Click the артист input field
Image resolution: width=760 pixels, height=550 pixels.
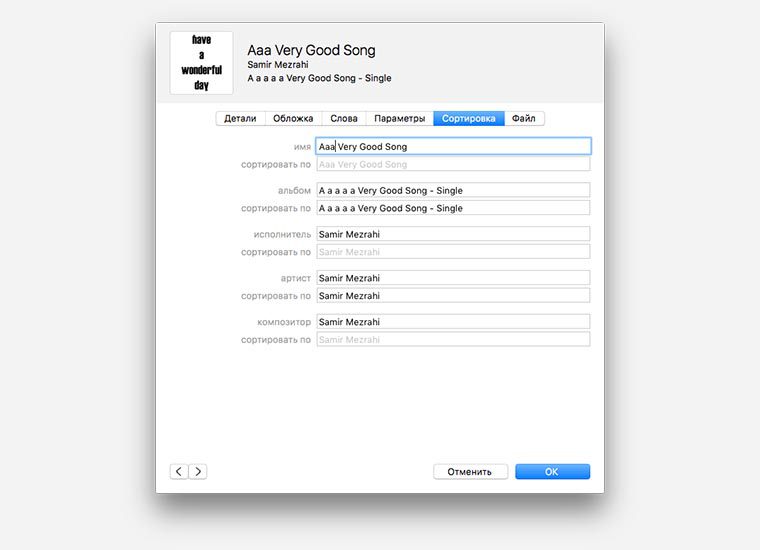point(452,278)
